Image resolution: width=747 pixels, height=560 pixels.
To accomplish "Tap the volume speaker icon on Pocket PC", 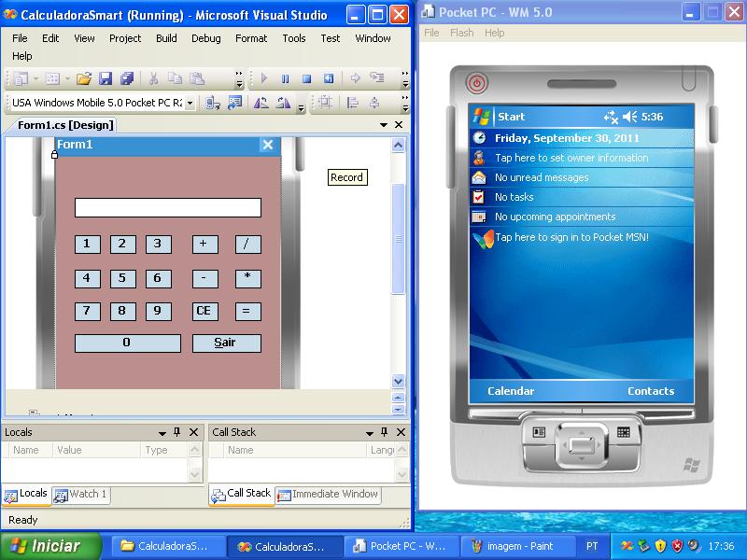I will point(629,117).
